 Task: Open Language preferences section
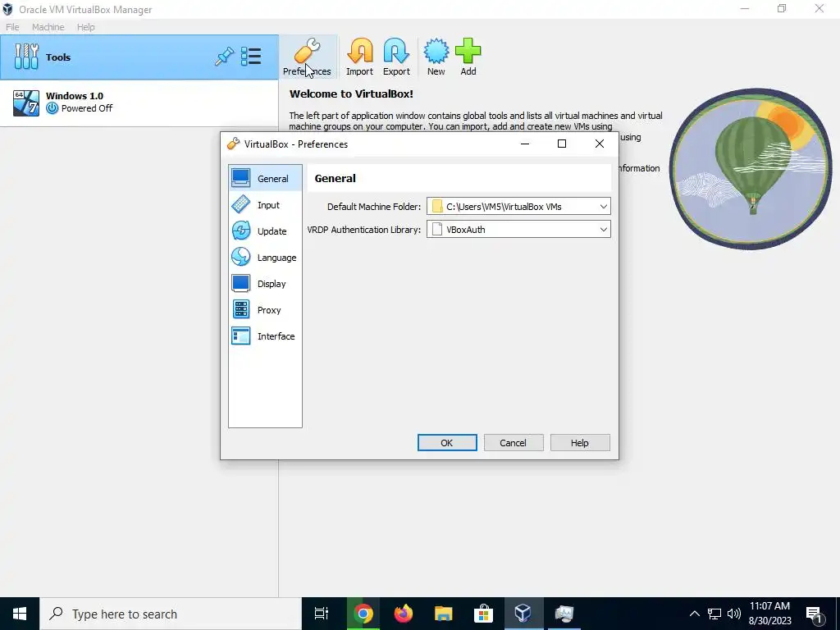coord(265,257)
